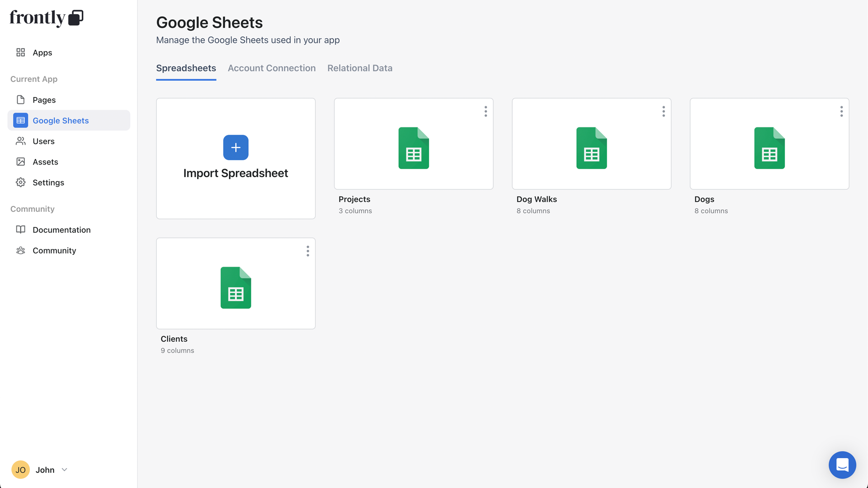Click the JO avatar badge

(20, 469)
